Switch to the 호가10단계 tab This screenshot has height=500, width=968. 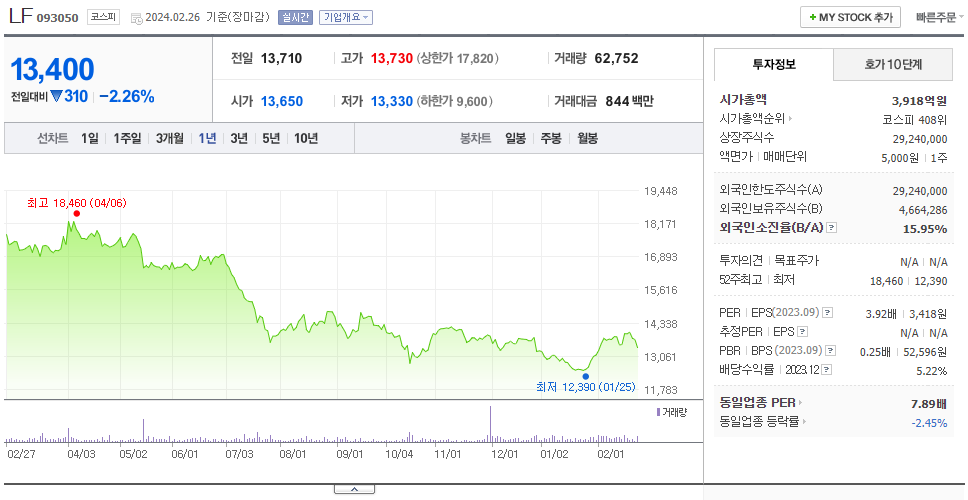[893, 64]
